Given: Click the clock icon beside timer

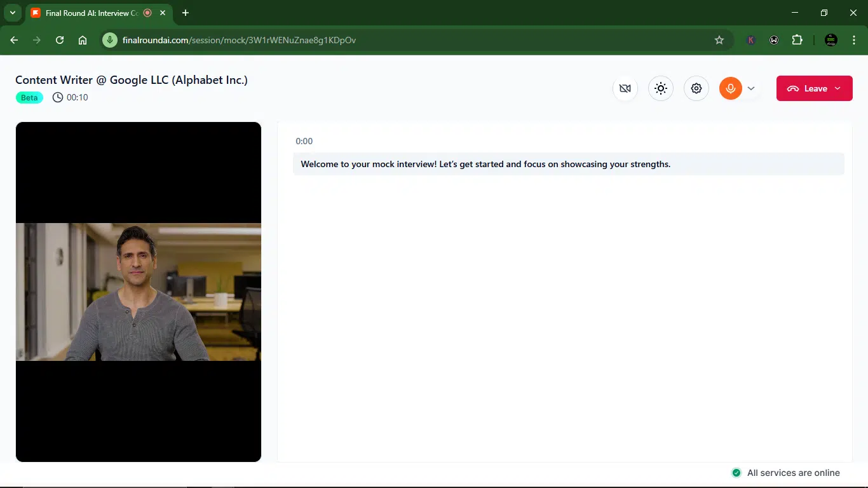Looking at the screenshot, I should 58,97.
